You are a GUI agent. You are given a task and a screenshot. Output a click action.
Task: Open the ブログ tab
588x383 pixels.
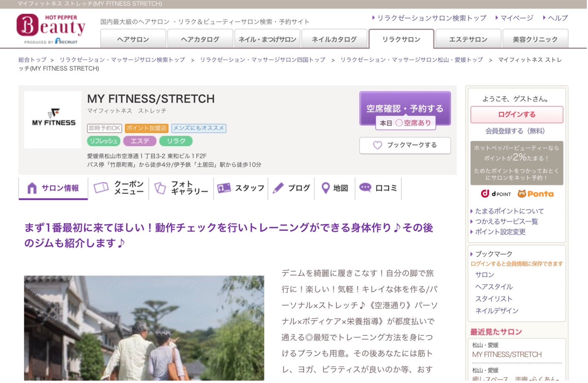pos(291,188)
